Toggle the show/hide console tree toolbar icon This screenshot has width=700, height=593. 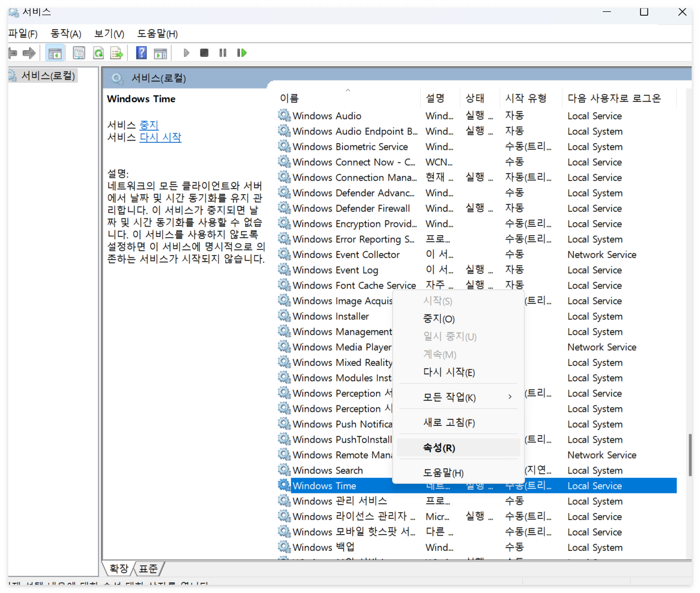tap(55, 53)
